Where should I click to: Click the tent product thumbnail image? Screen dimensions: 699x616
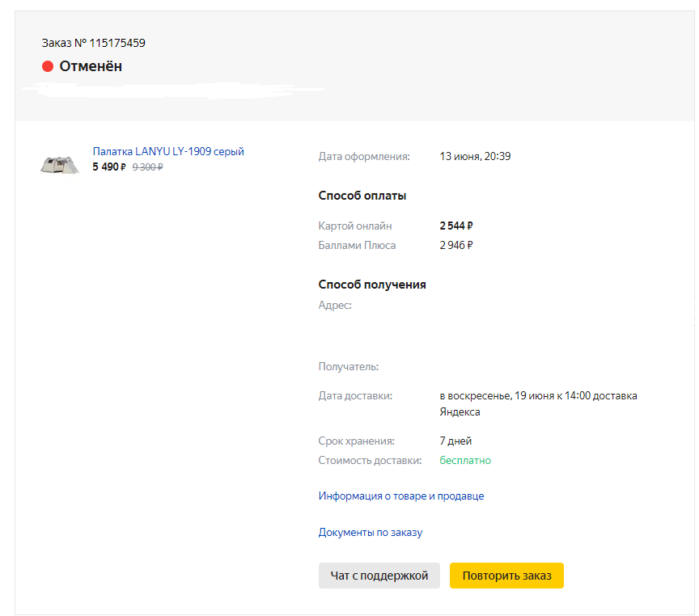point(60,164)
